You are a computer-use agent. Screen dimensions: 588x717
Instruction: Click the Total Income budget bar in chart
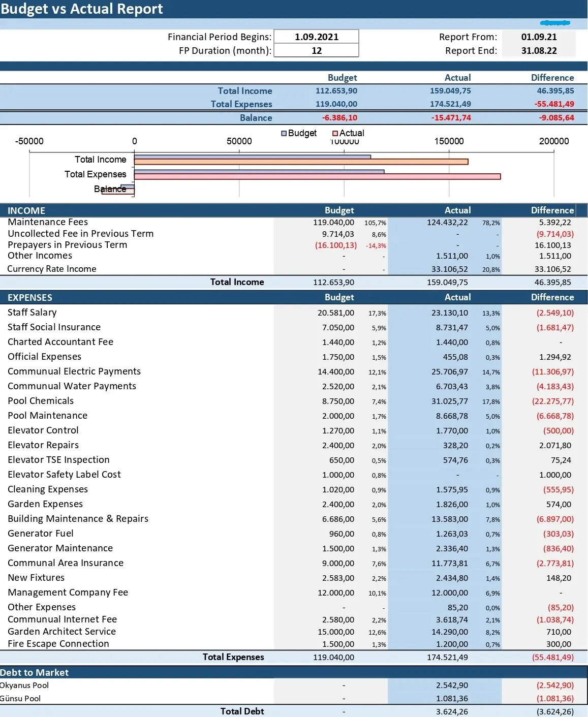[252, 157]
